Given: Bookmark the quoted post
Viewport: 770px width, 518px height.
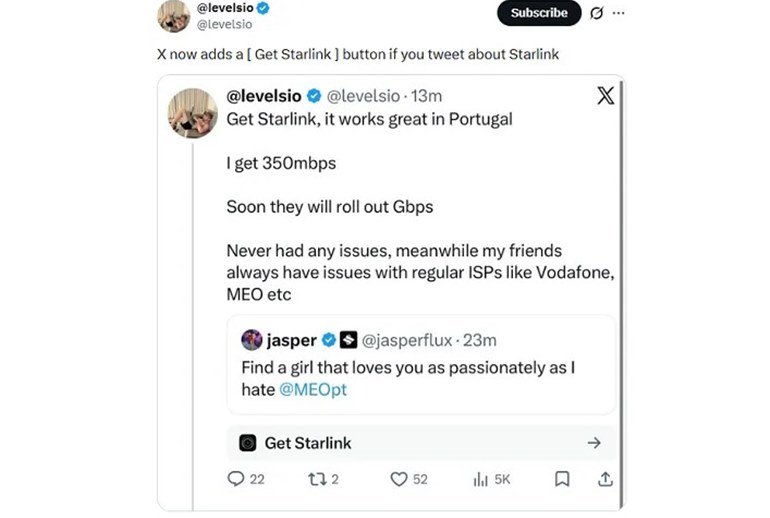Looking at the screenshot, I should pos(562,479).
